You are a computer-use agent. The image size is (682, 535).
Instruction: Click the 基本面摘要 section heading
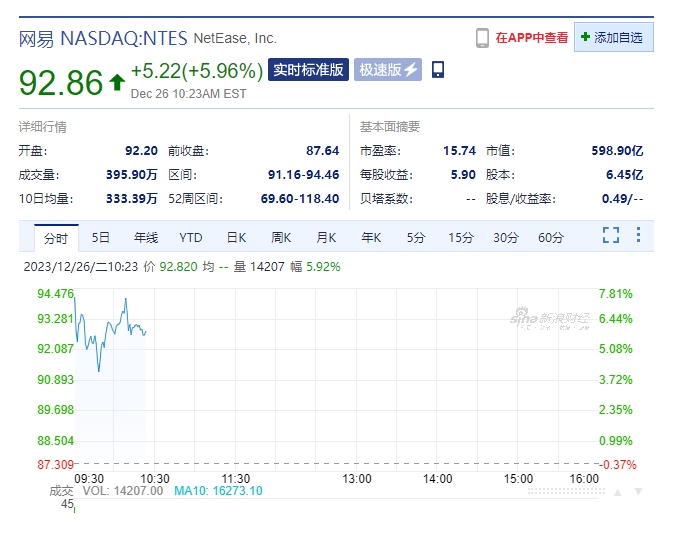click(390, 127)
